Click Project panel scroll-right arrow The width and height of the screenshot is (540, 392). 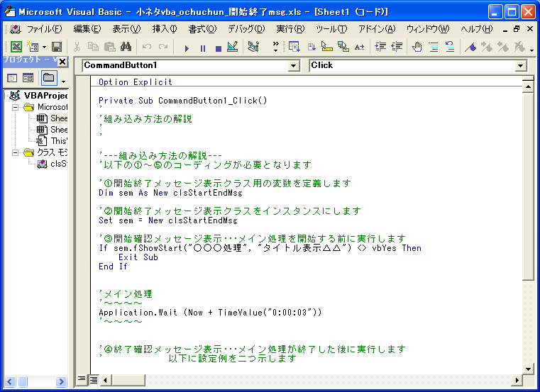tap(61, 381)
